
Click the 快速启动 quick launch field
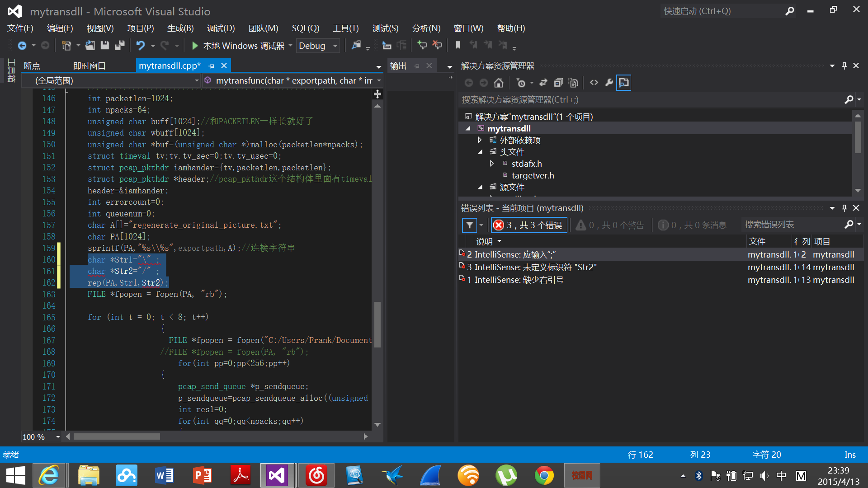722,11
